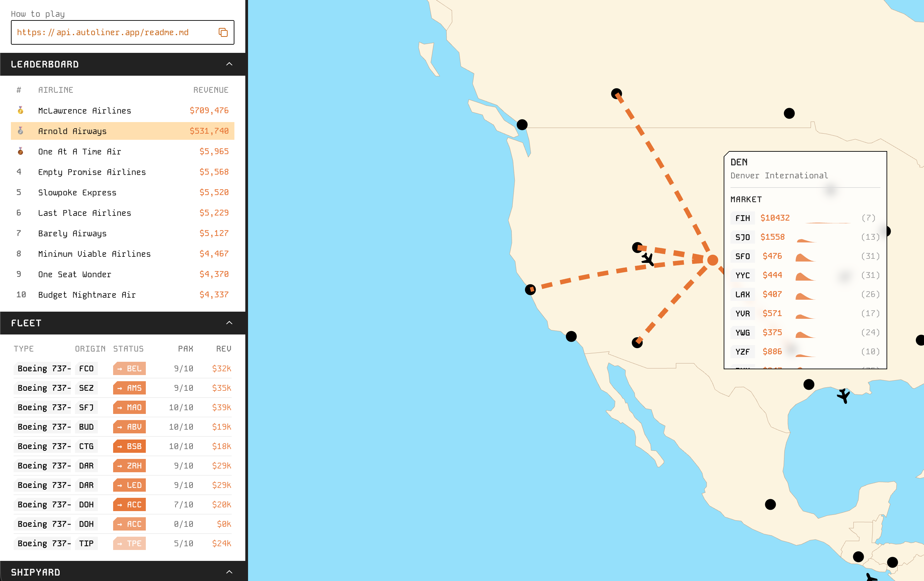Screen dimensions: 924x581
Task: Click the MAO destination status badge
Action: [x=129, y=407]
